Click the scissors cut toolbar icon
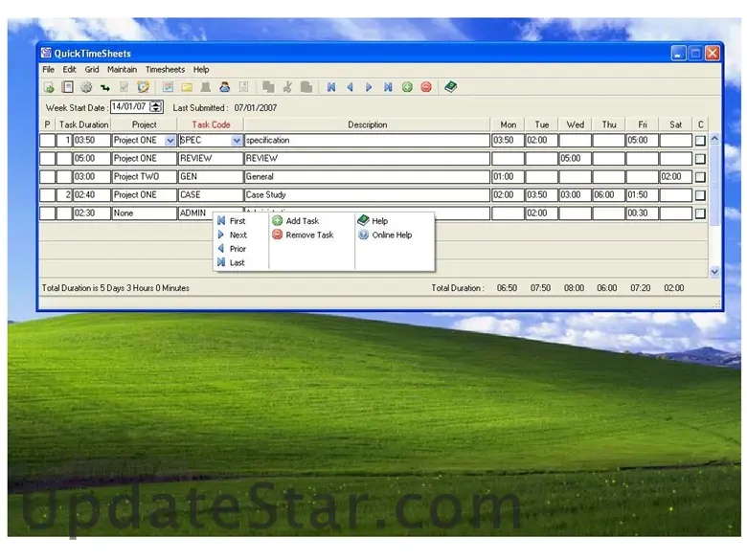 (x=287, y=87)
